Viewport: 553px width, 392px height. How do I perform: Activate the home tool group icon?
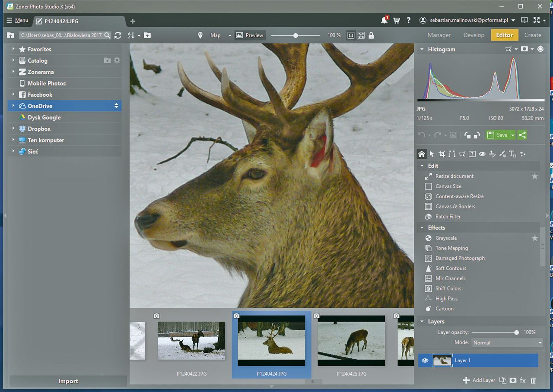pos(422,154)
